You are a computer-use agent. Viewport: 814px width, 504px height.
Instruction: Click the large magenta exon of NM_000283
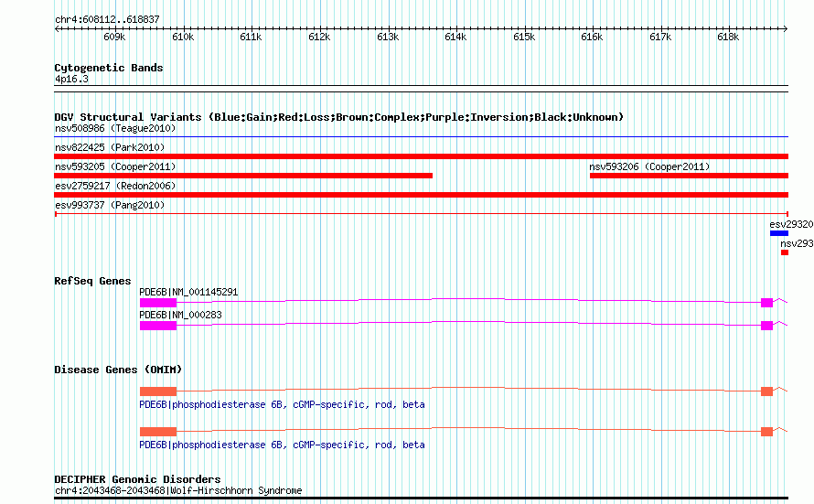158,326
